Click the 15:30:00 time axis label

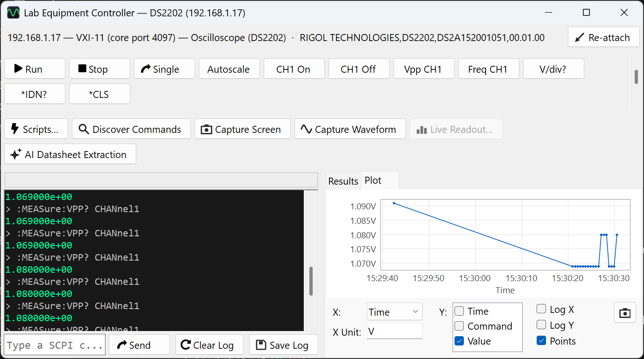[475, 278]
